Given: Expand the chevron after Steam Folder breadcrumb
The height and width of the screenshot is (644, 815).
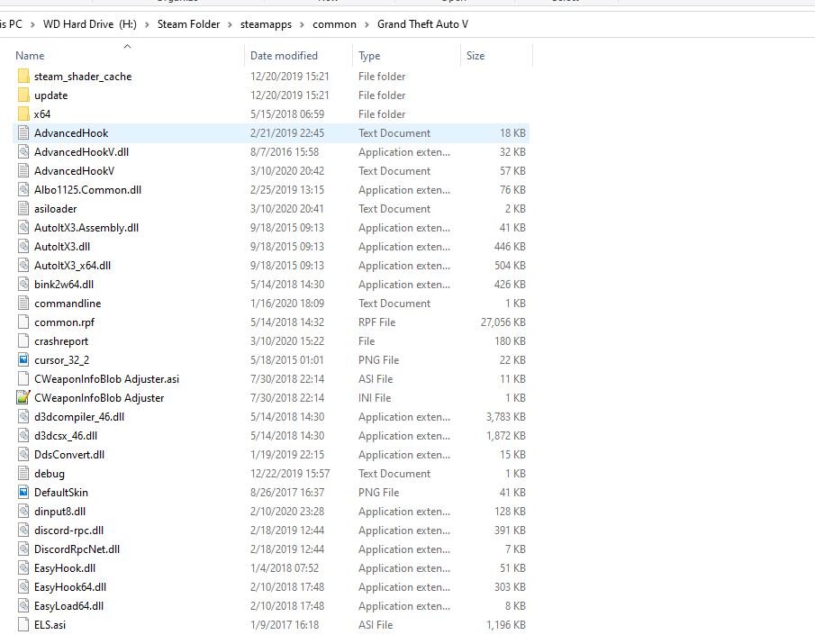Looking at the screenshot, I should tap(231, 24).
